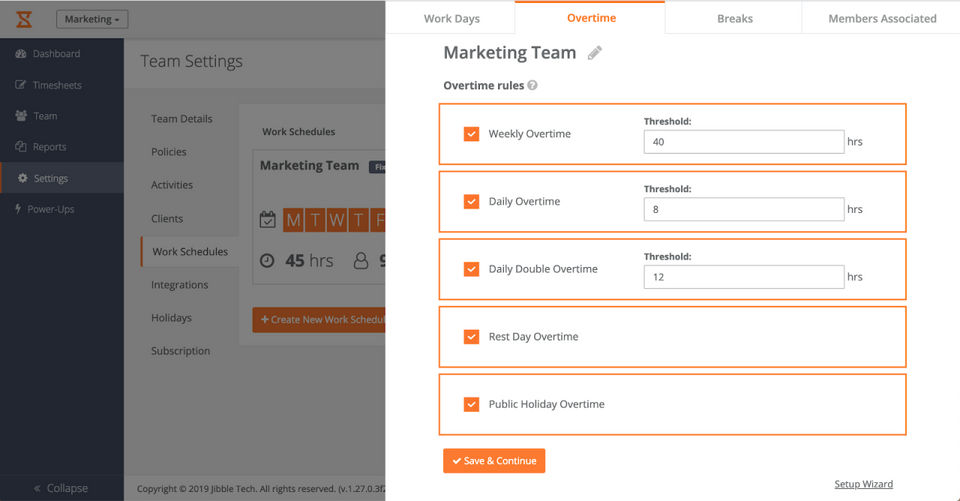Click the Overtime rules help icon
This screenshot has width=960, height=501.
tap(533, 86)
